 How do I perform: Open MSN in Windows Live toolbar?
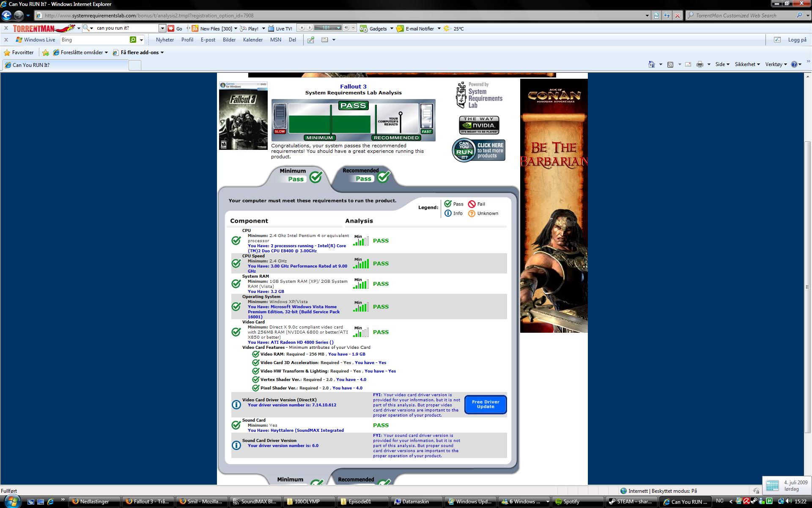pos(276,39)
